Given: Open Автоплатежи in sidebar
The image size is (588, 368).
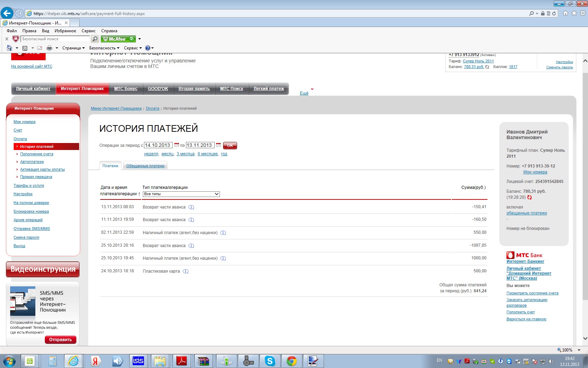Looking at the screenshot, I should (32, 162).
